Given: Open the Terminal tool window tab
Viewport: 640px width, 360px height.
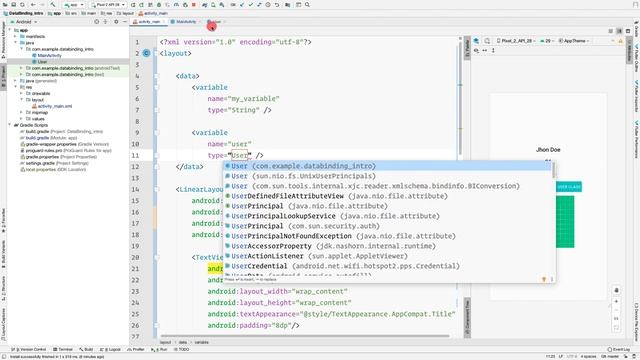Looking at the screenshot, I should click(x=63, y=349).
